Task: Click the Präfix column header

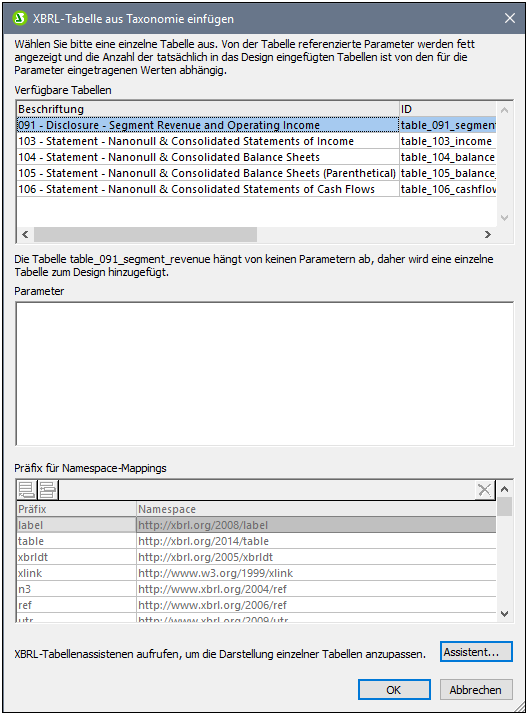Action: point(77,509)
